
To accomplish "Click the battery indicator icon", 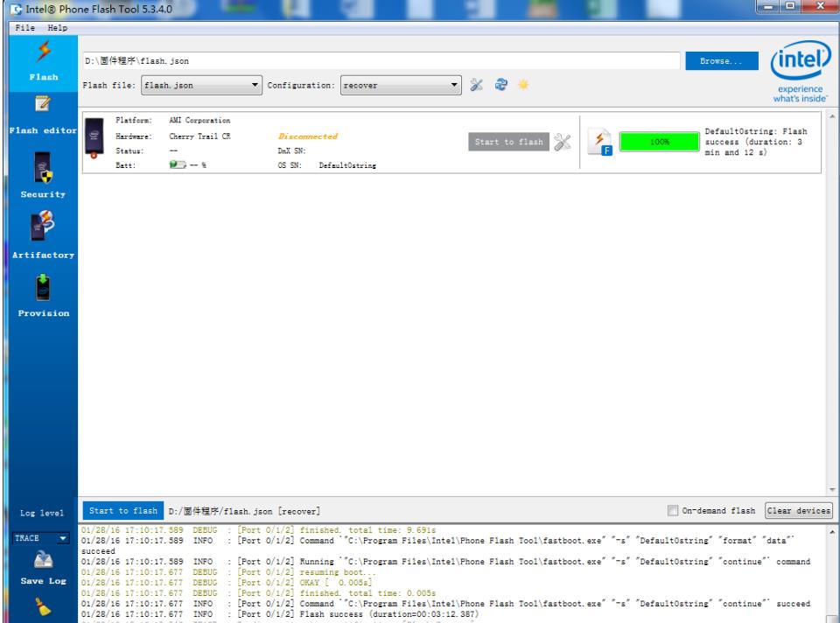I will [178, 165].
